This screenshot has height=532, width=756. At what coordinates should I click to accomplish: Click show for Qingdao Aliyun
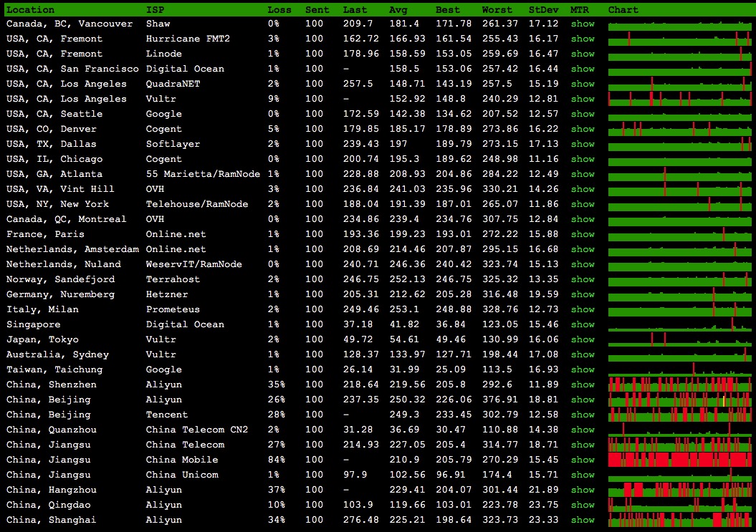pyautogui.click(x=583, y=505)
